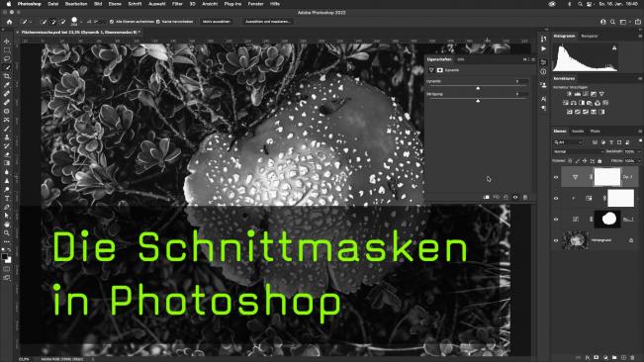This screenshot has height=362, width=644.
Task: Switch to the Kanäle tab
Action: point(578,132)
